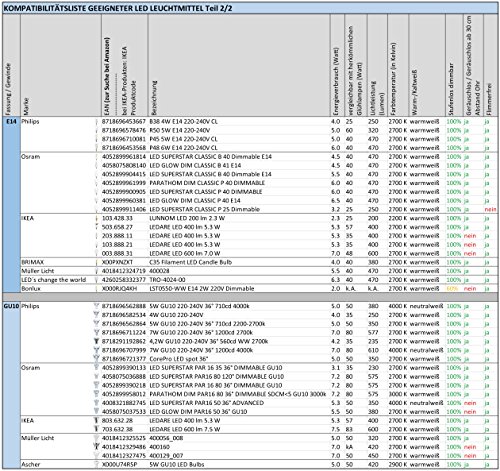Click the spot image beside EAN 8718696707999
500x471 pixels.
point(97,350)
